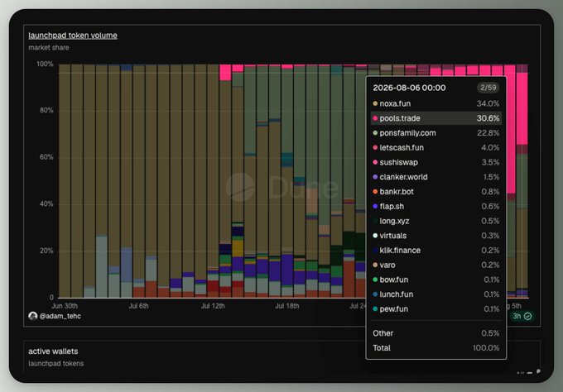Select the klik.finance legend row
The image size is (563, 392).
(x=435, y=251)
